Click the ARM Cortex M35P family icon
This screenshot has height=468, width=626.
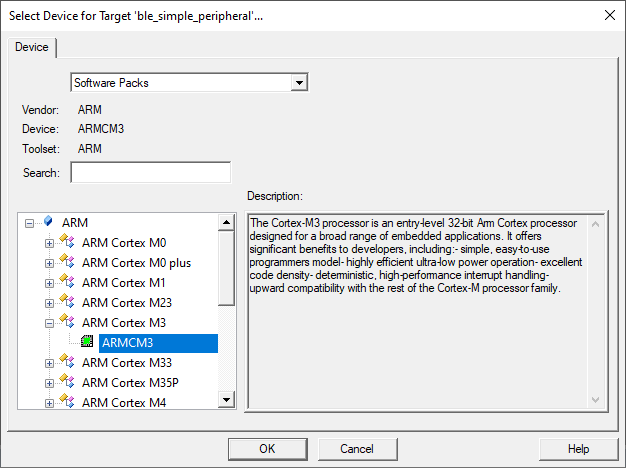(67, 381)
